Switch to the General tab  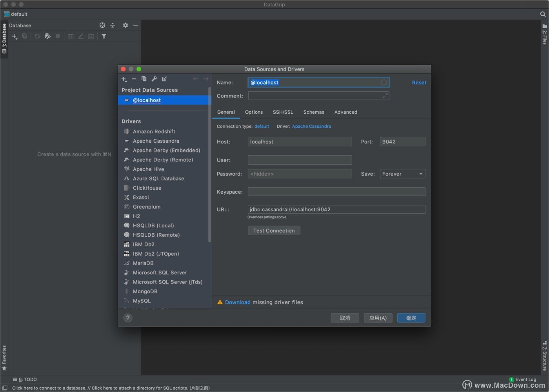coord(226,112)
